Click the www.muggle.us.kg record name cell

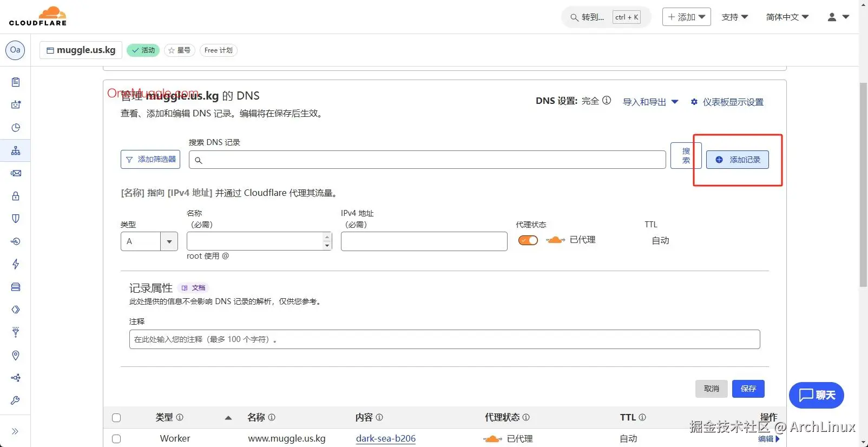287,438
